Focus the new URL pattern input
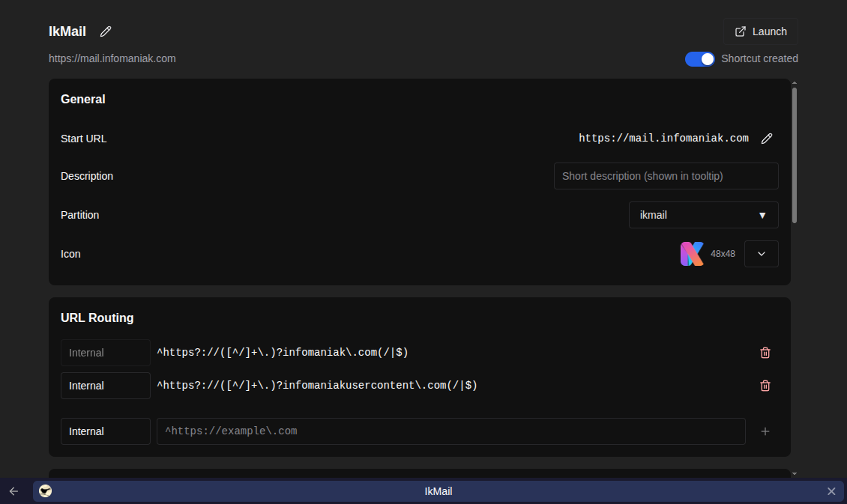The height and width of the screenshot is (504, 847). point(451,431)
